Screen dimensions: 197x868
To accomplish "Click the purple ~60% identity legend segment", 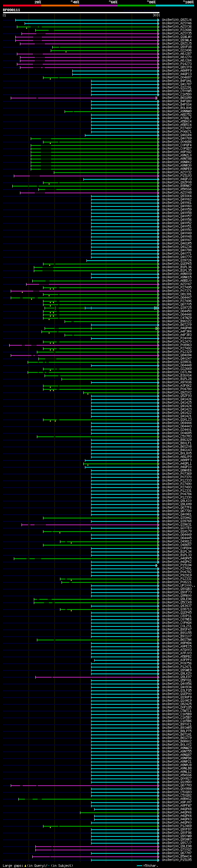I will (x=99, y=6).
